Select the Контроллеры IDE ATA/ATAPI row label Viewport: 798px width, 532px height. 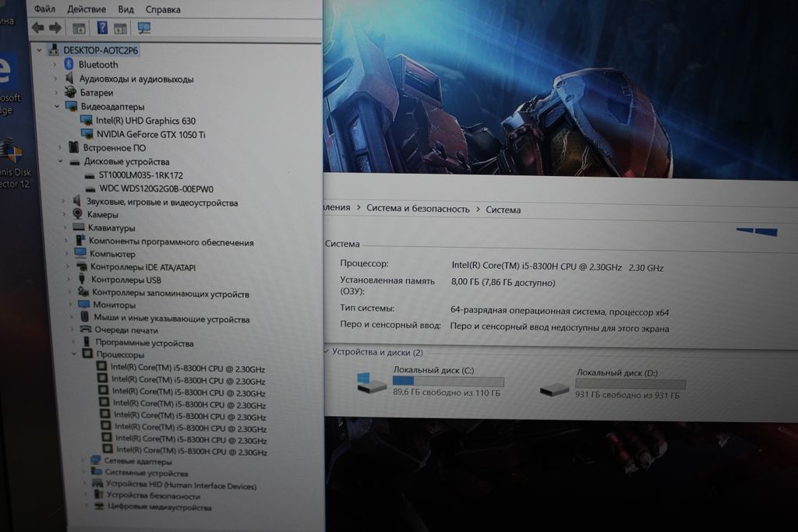pos(143,267)
